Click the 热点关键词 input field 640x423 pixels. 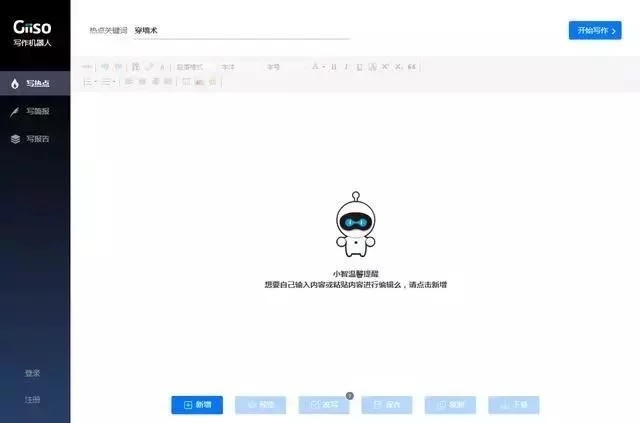pyautogui.click(x=240, y=31)
